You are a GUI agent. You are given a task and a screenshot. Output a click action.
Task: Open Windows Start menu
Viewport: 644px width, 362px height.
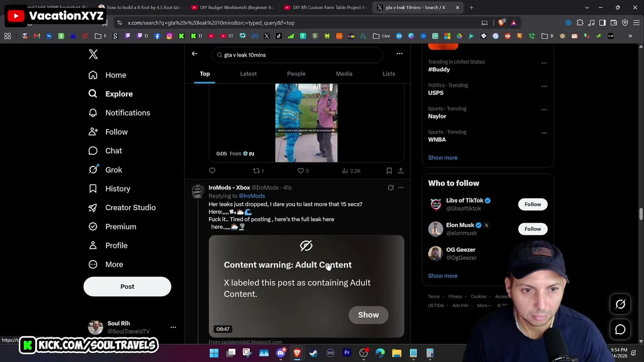214,353
